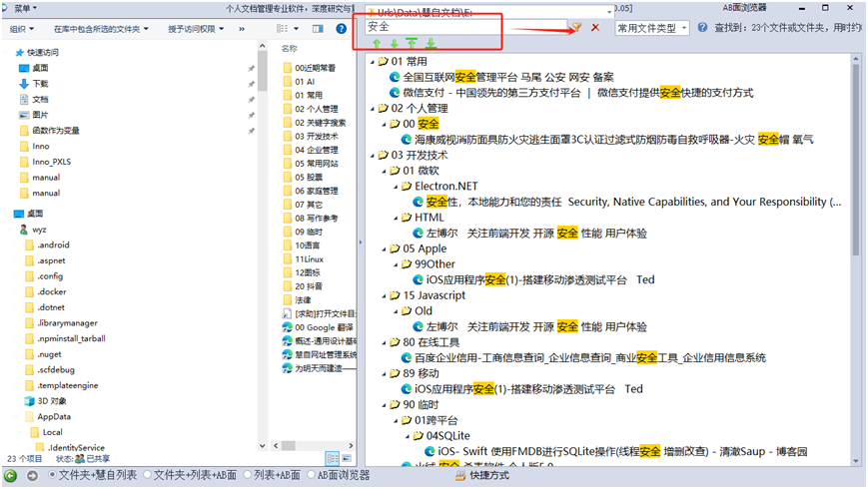The width and height of the screenshot is (868, 489).
Task: Go to last match with the bottom arrow icon
Action: [431, 44]
